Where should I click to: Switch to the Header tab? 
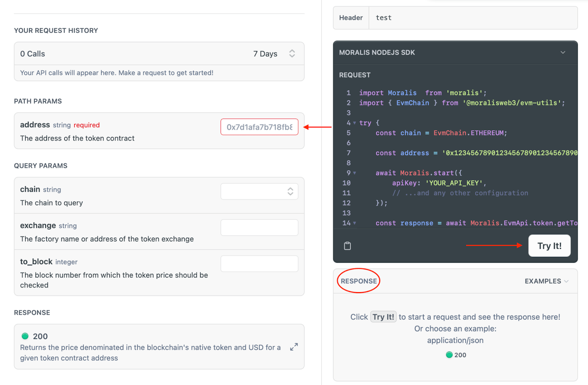351,18
